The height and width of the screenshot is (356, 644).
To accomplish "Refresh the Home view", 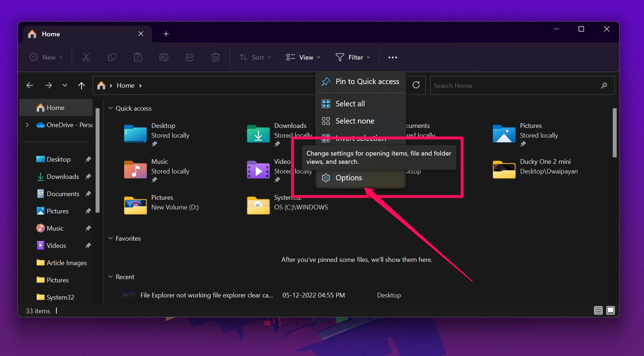I will [416, 85].
